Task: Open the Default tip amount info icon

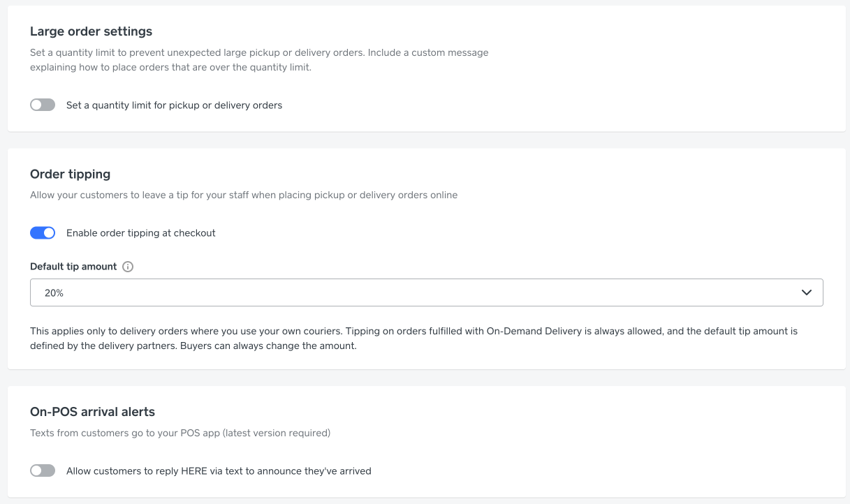Action: pos(128,267)
